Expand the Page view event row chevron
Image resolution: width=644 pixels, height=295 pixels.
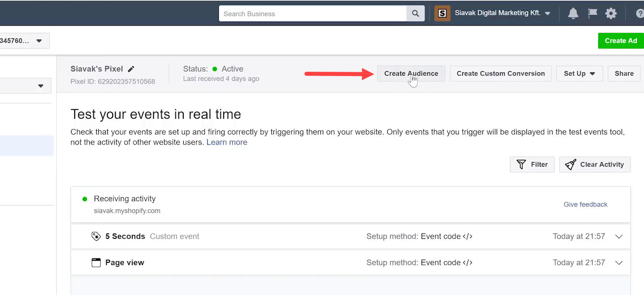pos(619,263)
